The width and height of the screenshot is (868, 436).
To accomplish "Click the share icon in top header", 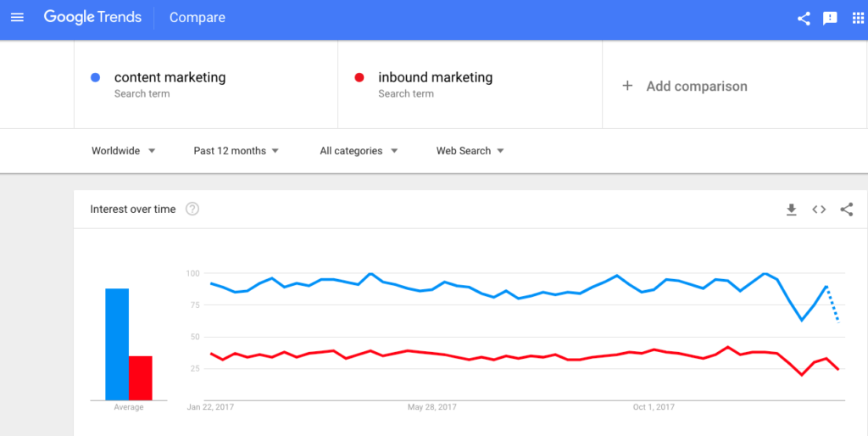I will pyautogui.click(x=804, y=19).
